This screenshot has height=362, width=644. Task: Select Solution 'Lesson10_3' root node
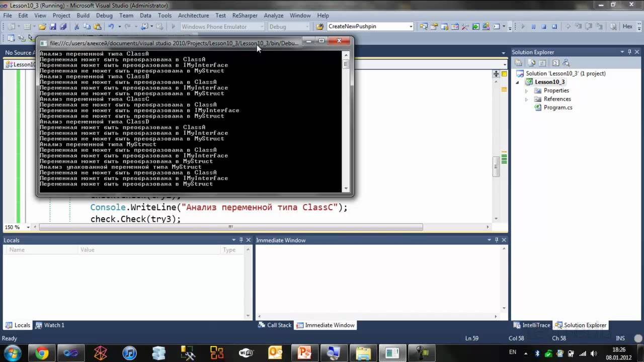[566, 73]
